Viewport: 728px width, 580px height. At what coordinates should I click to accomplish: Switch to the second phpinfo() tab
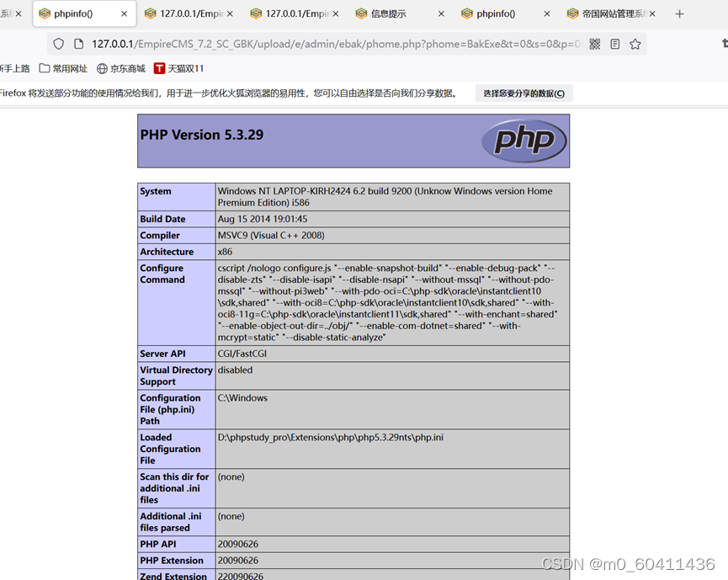click(x=506, y=14)
